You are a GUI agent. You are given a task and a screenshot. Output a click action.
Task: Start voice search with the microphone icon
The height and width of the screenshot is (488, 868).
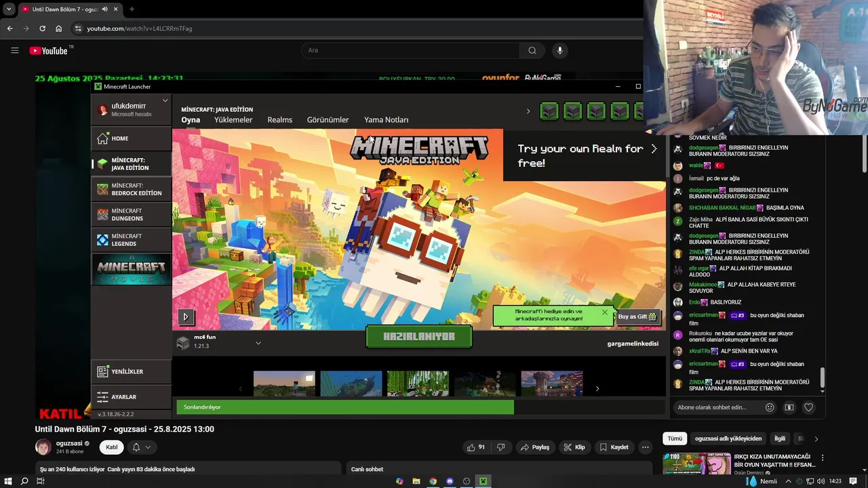point(559,50)
